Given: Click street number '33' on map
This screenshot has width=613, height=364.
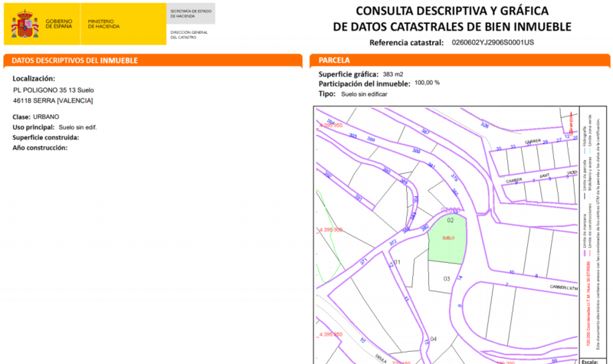Looking at the screenshot, I should (513, 146).
